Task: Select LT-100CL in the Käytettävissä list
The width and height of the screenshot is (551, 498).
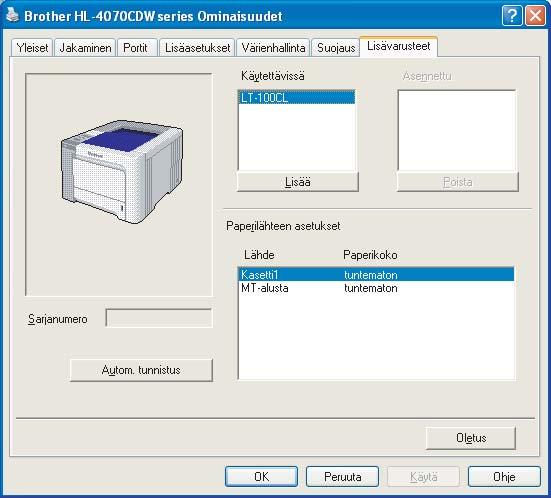Action: pyautogui.click(x=297, y=98)
